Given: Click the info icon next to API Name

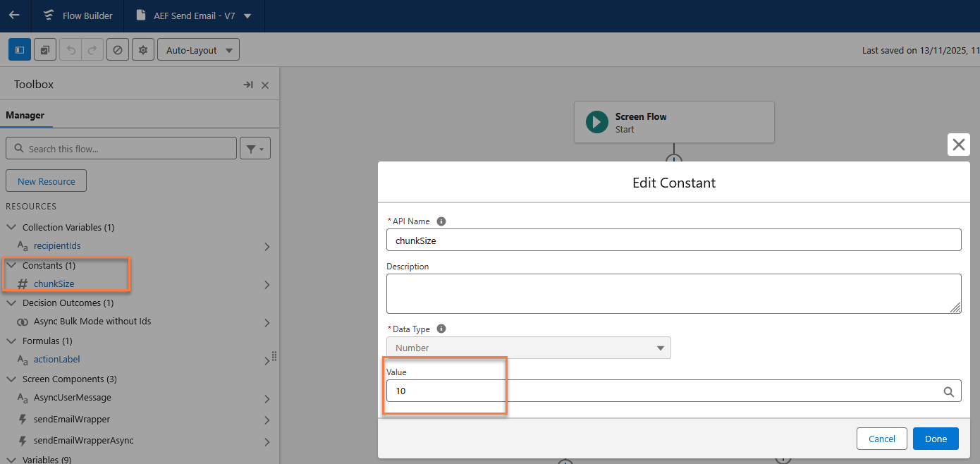Looking at the screenshot, I should (x=441, y=221).
